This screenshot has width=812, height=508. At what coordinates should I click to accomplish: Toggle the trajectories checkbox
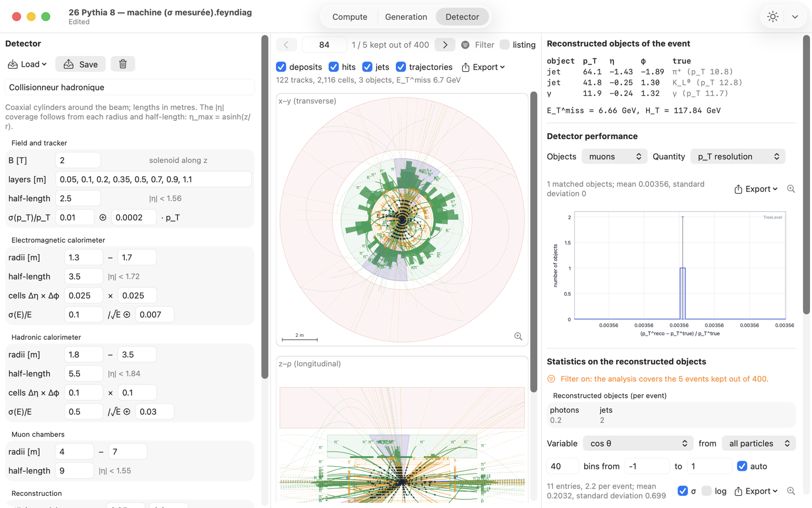[401, 67]
